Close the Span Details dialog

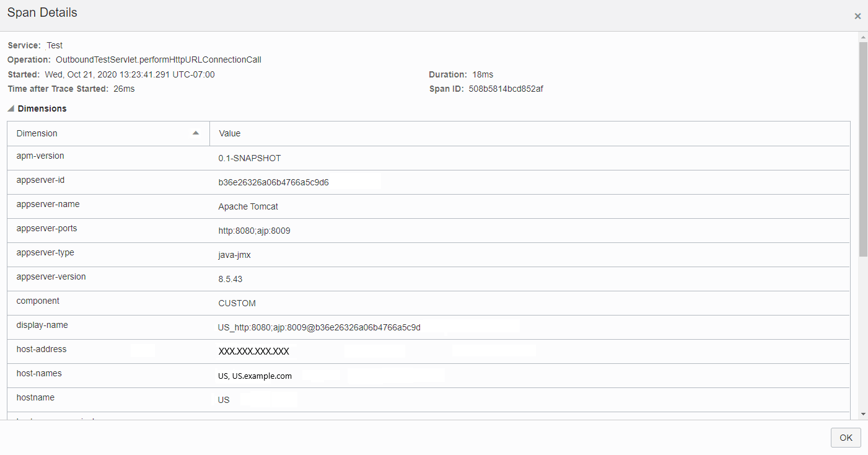(857, 16)
